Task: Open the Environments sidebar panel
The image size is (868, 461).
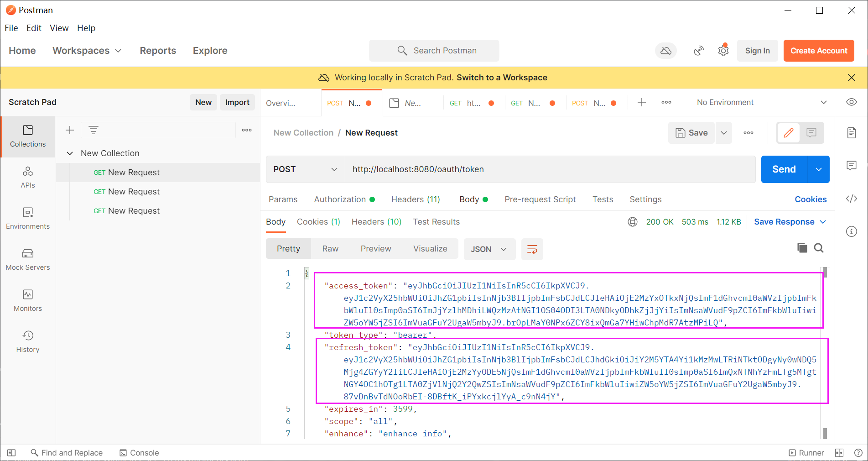Action: pyautogui.click(x=28, y=219)
